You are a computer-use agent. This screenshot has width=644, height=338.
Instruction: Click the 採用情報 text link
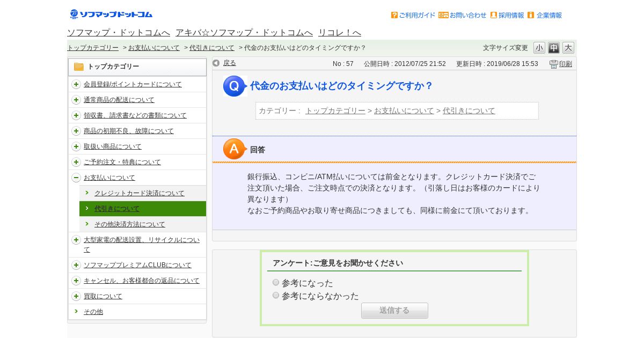pos(511,16)
